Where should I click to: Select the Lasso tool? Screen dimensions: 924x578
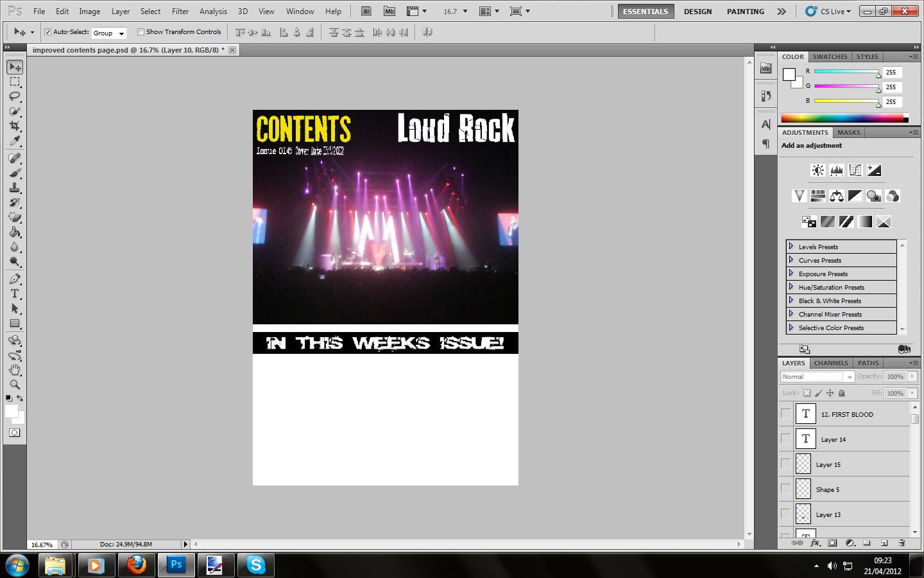[15, 97]
